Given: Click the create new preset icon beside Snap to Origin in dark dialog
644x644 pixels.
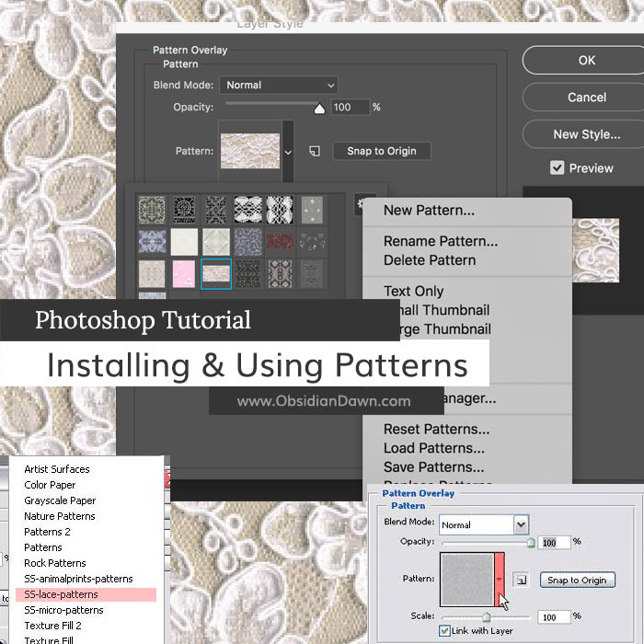Looking at the screenshot, I should pos(315,151).
